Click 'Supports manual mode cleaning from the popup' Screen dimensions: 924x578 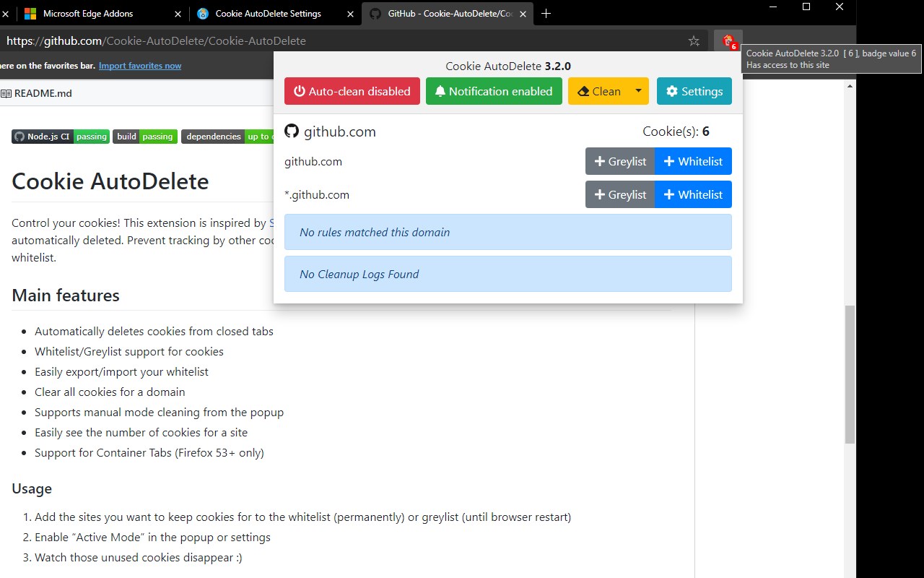(x=159, y=412)
